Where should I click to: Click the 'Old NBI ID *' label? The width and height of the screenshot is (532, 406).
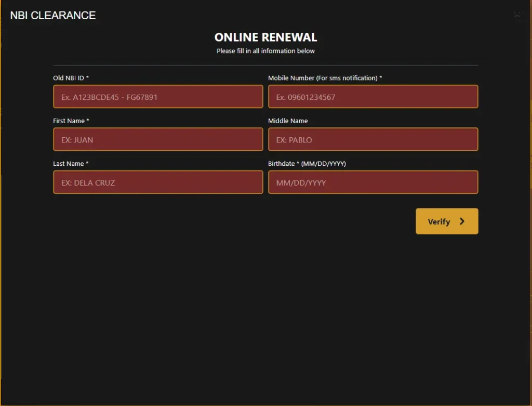tap(71, 78)
